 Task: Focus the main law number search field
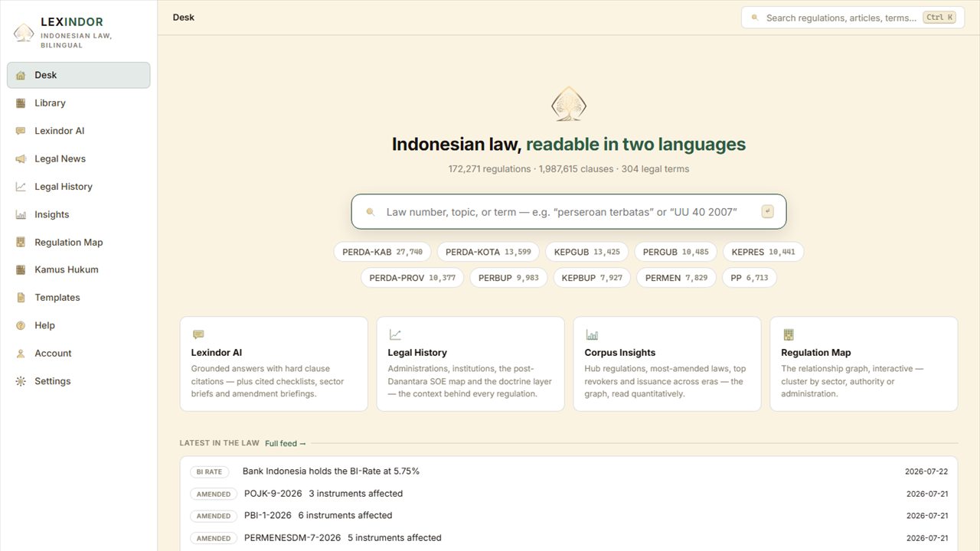[x=569, y=212]
